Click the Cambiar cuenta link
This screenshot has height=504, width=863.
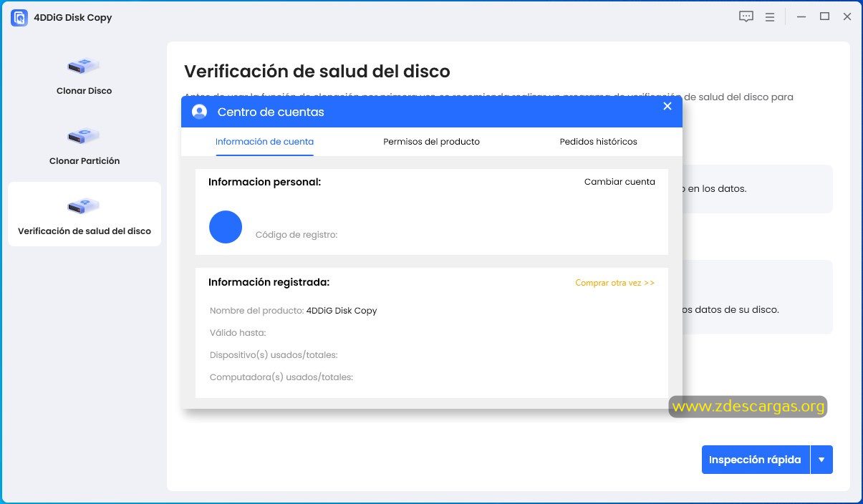619,182
